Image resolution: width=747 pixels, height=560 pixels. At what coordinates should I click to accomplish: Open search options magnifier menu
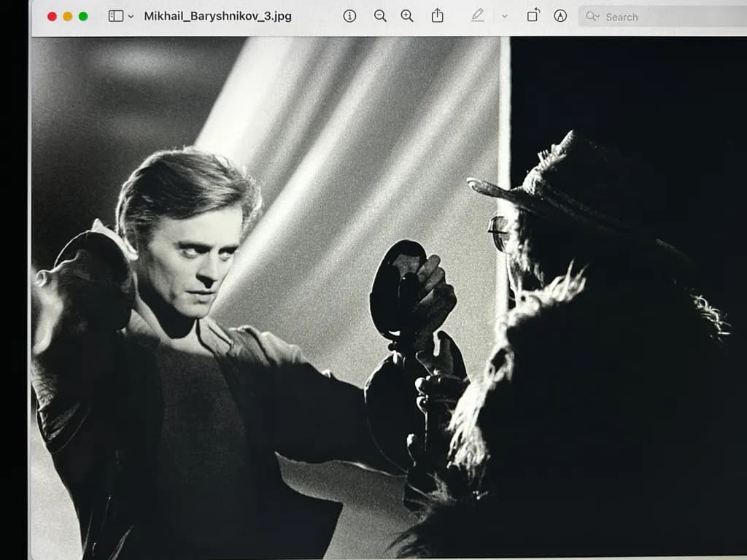pyautogui.click(x=592, y=17)
